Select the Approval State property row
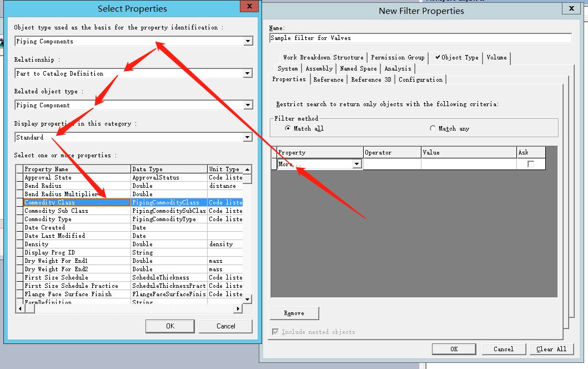This screenshot has width=588, height=369. point(129,178)
